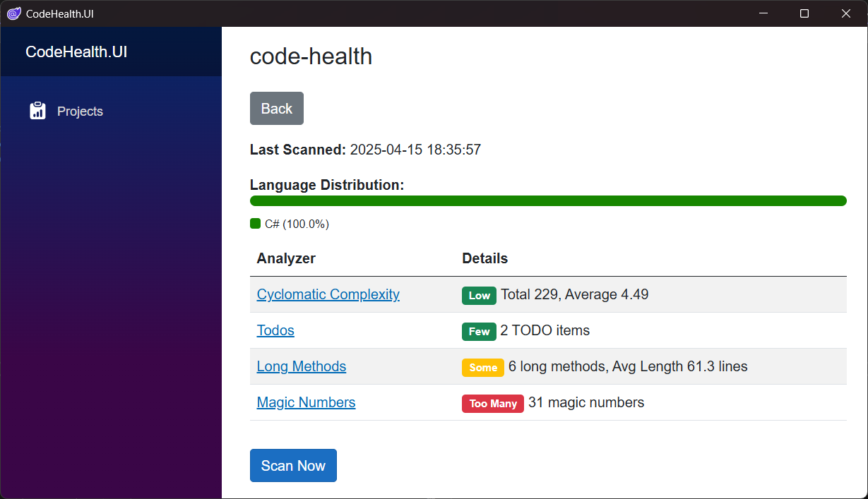Viewport: 868px width, 499px height.
Task: Click the CodeHealth.UI app icon in title bar
Action: pos(13,13)
